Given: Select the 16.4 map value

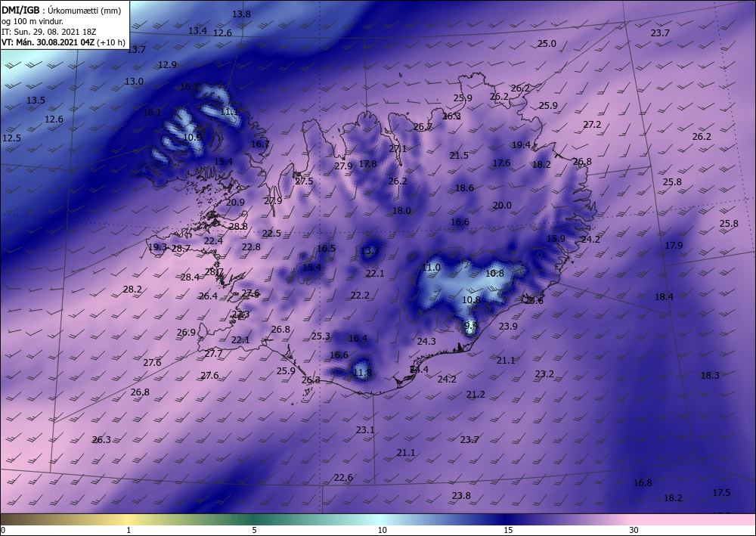Looking at the screenshot, I should [x=358, y=339].
